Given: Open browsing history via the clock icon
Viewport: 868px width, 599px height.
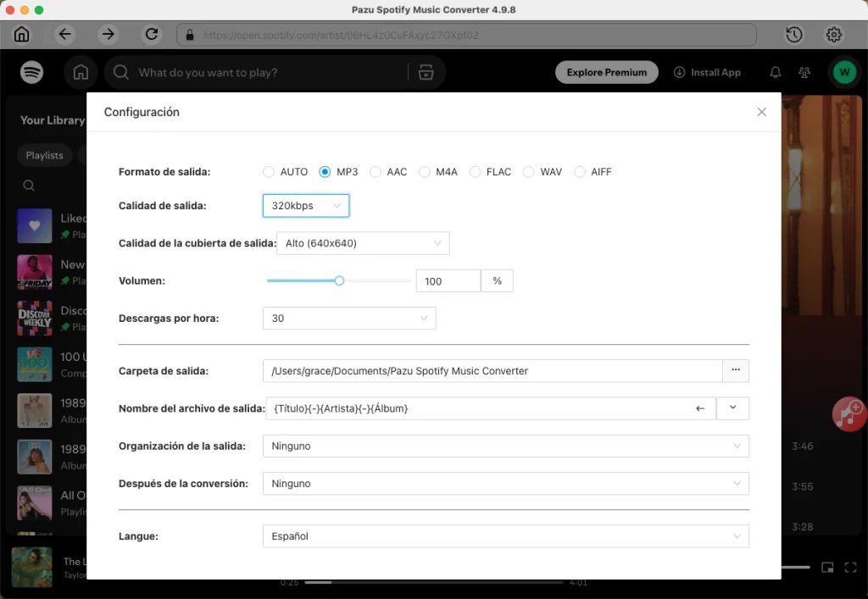Looking at the screenshot, I should tap(793, 35).
